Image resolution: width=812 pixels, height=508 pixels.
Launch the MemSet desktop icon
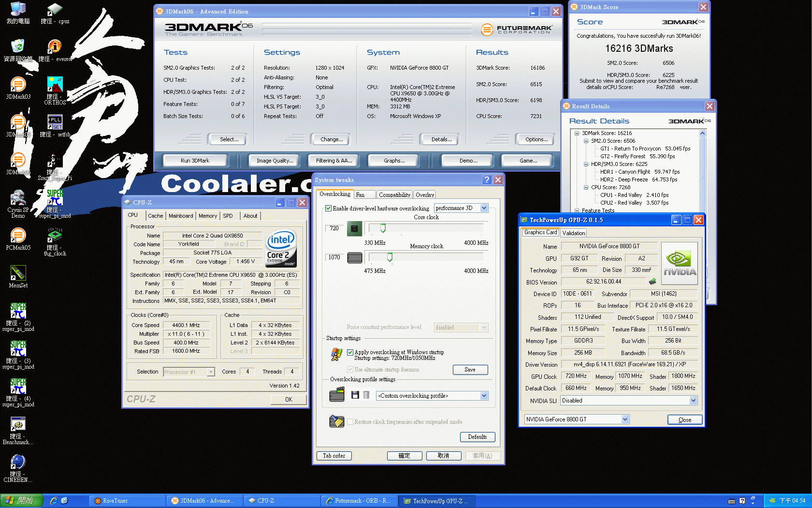[x=18, y=277]
